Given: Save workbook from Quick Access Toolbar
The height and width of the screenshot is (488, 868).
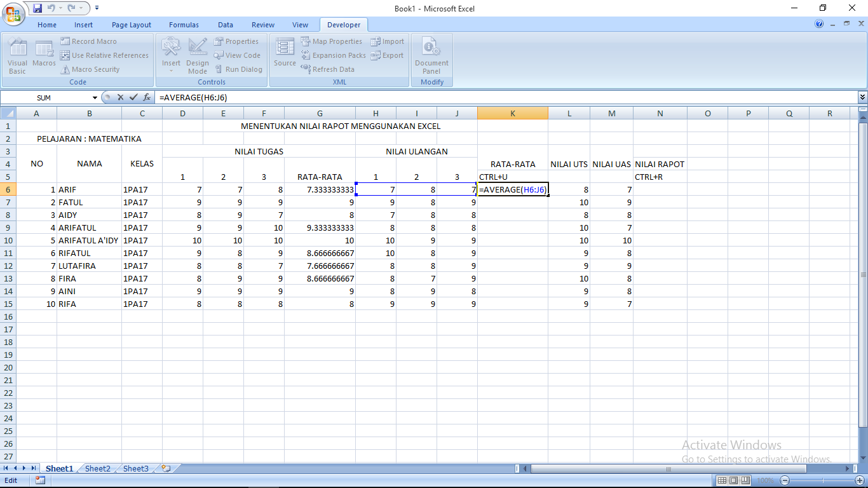Looking at the screenshot, I should (37, 8).
